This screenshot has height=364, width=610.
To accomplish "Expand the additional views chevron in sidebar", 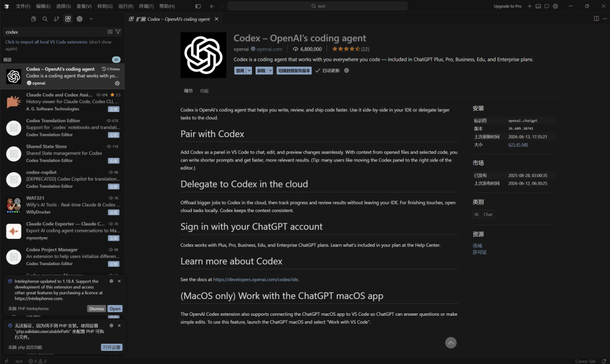I will coord(91,18).
